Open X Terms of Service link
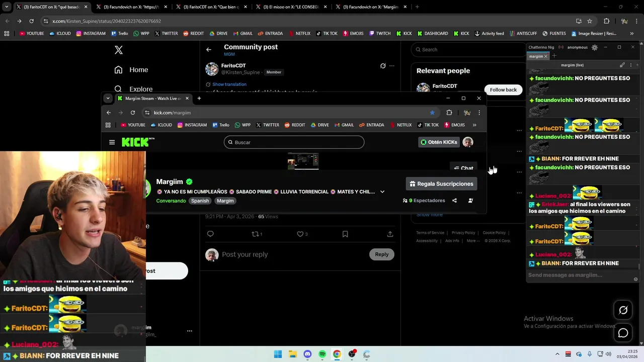 pyautogui.click(x=430, y=233)
